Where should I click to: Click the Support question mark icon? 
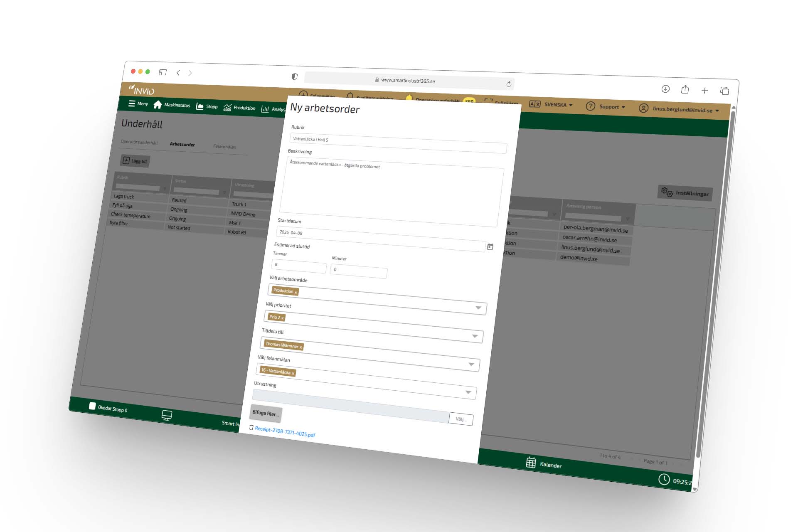coord(590,106)
